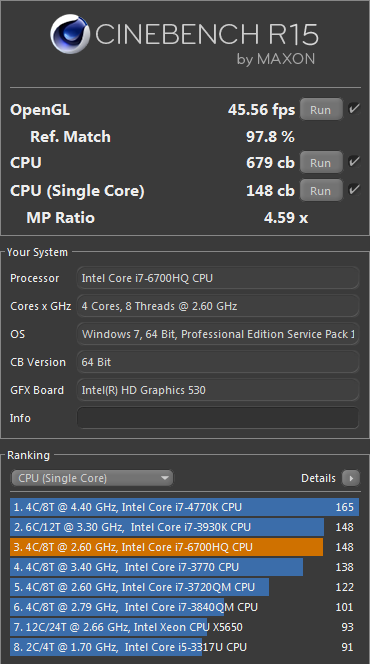Viewport: 370px width, 664px height.
Task: Click the GFX Board field
Action: pyautogui.click(x=218, y=390)
